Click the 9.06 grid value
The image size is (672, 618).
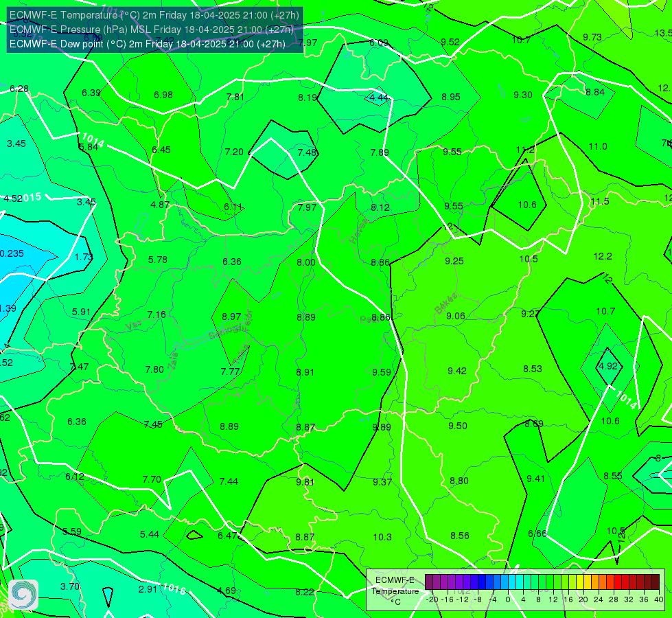pos(456,316)
